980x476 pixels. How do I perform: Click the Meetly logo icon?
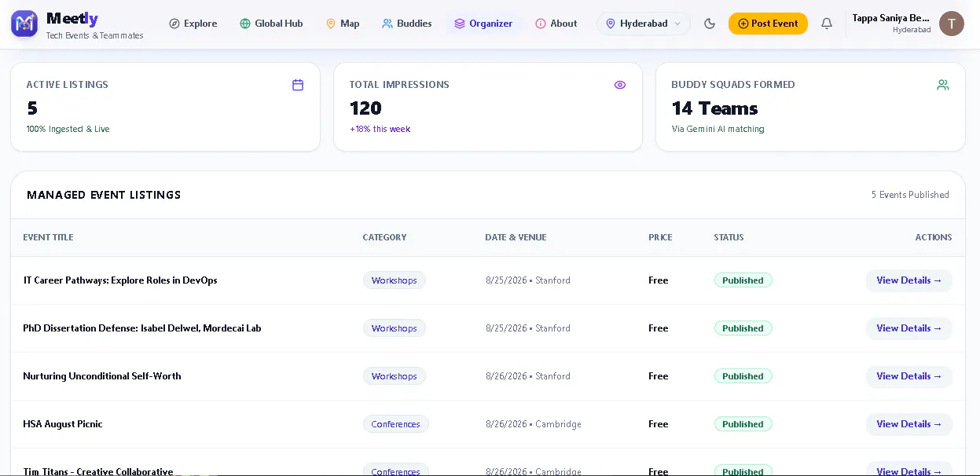point(24,24)
